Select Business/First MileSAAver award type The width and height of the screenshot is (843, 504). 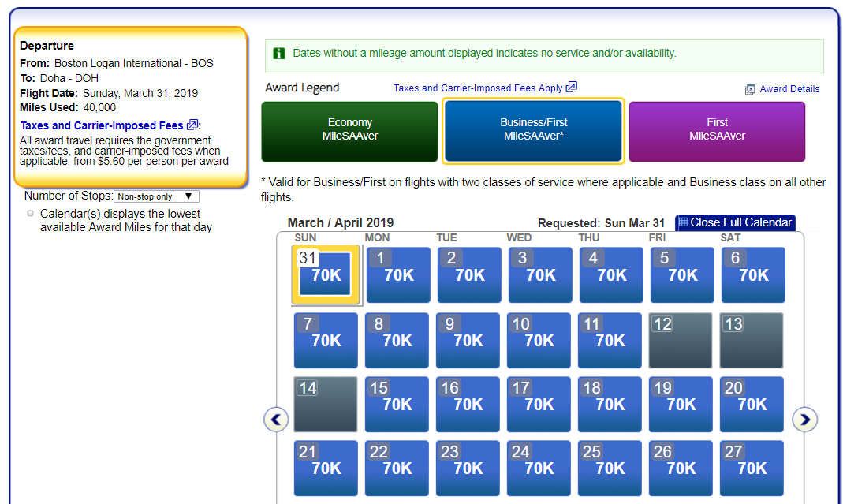533,131
